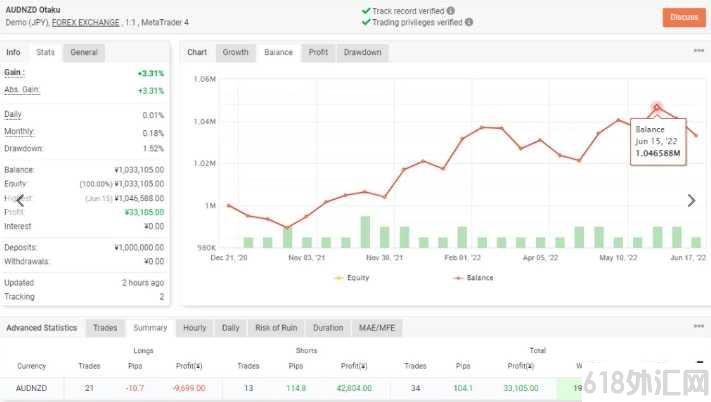The height and width of the screenshot is (402, 711).
Task: Go to next slide with right chevron arrow
Action: (691, 200)
